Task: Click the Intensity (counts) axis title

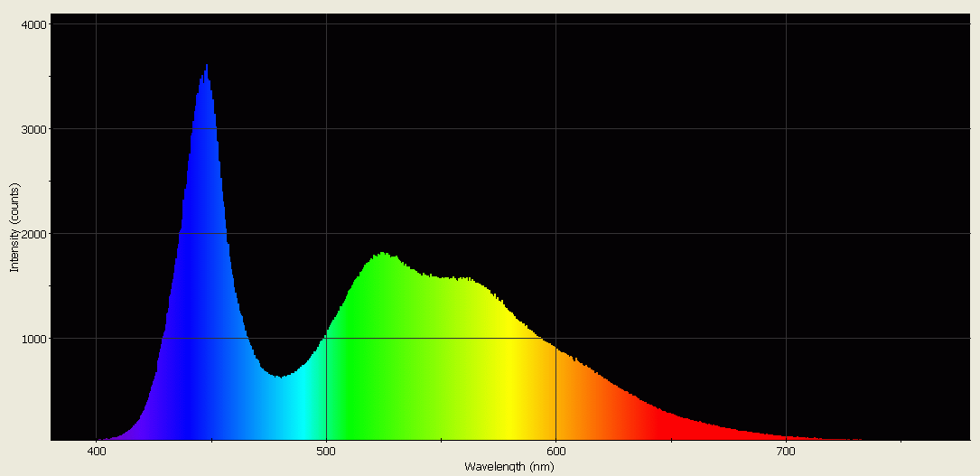Action: click(x=14, y=228)
